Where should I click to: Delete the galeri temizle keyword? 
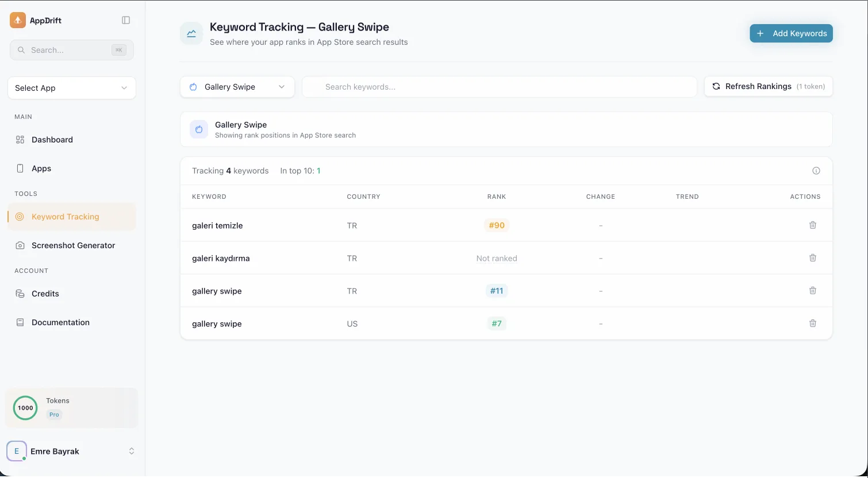pos(813,225)
